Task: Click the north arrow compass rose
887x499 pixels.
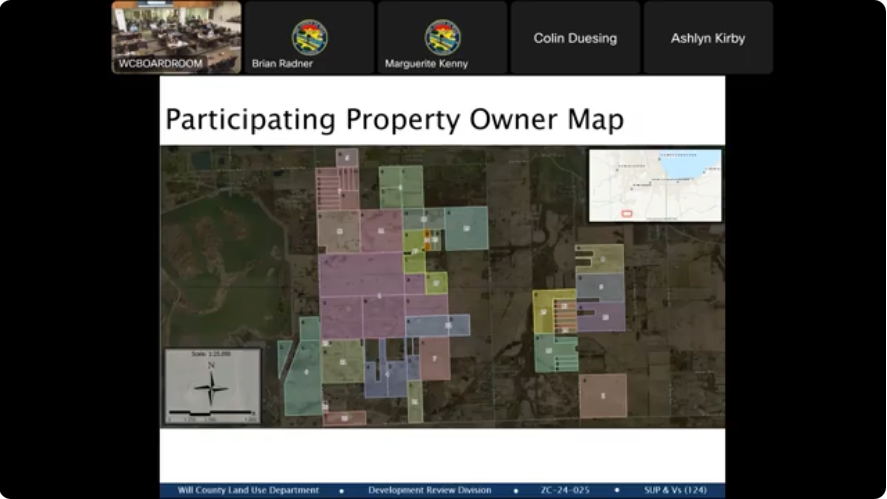Action: point(212,386)
